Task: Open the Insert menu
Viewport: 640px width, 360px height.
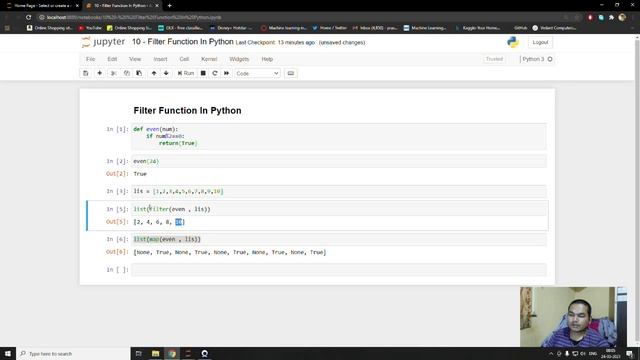Action: click(x=160, y=59)
